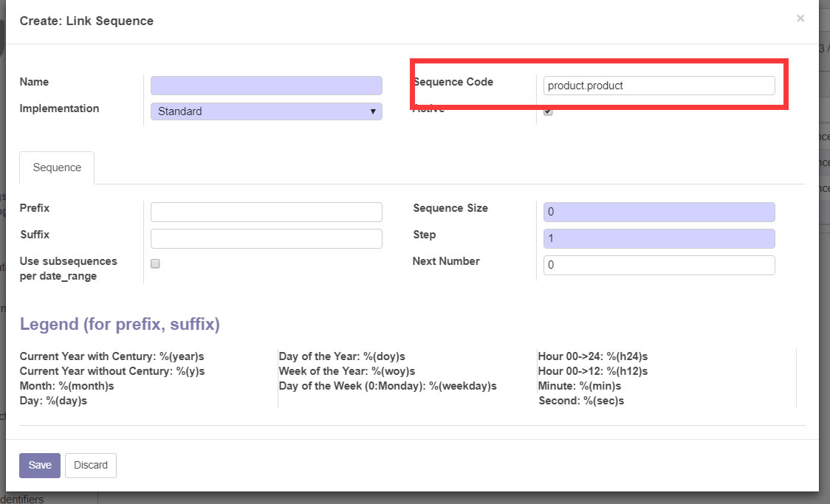This screenshot has width=830, height=504.
Task: Click the Day of the Year legend entry
Action: point(342,356)
